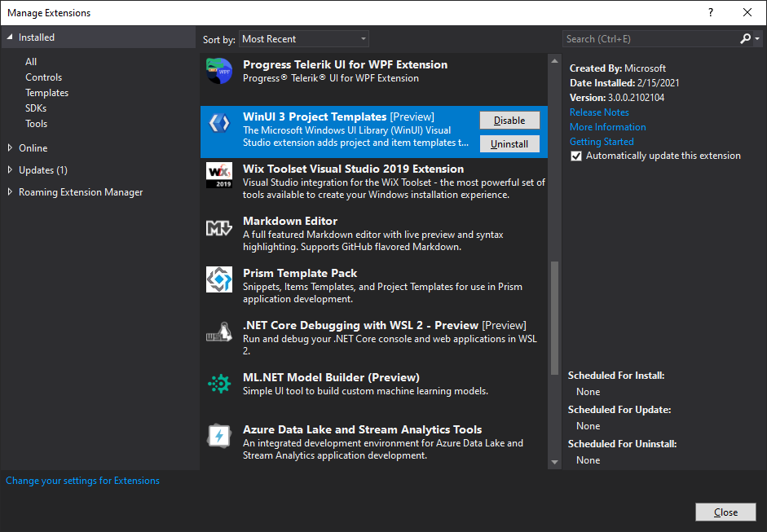Select the SDKs filter
Image resolution: width=767 pixels, height=532 pixels.
pos(36,108)
